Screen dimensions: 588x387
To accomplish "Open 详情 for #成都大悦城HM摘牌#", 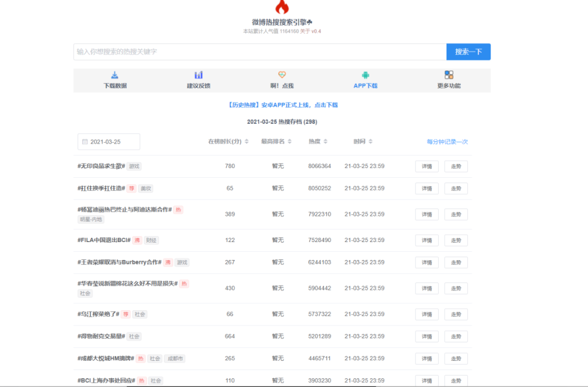I will (x=427, y=359).
